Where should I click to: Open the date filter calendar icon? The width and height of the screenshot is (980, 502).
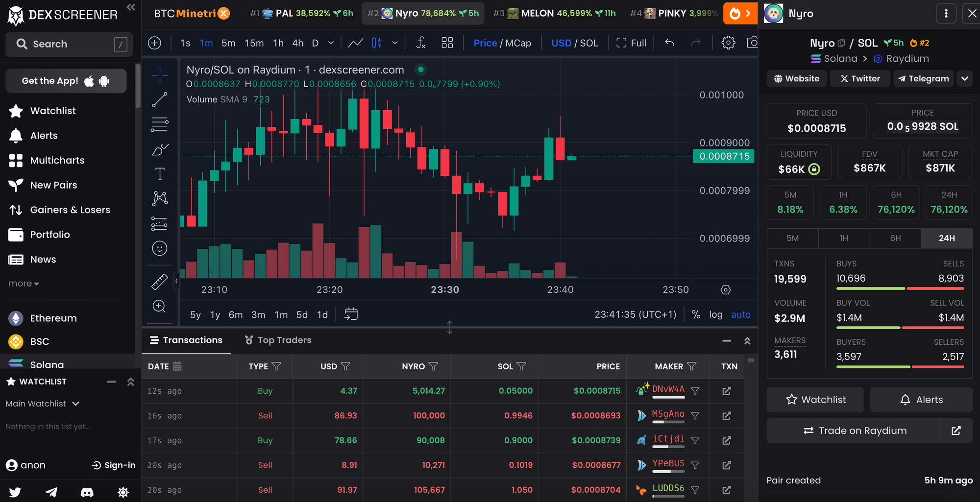click(177, 366)
